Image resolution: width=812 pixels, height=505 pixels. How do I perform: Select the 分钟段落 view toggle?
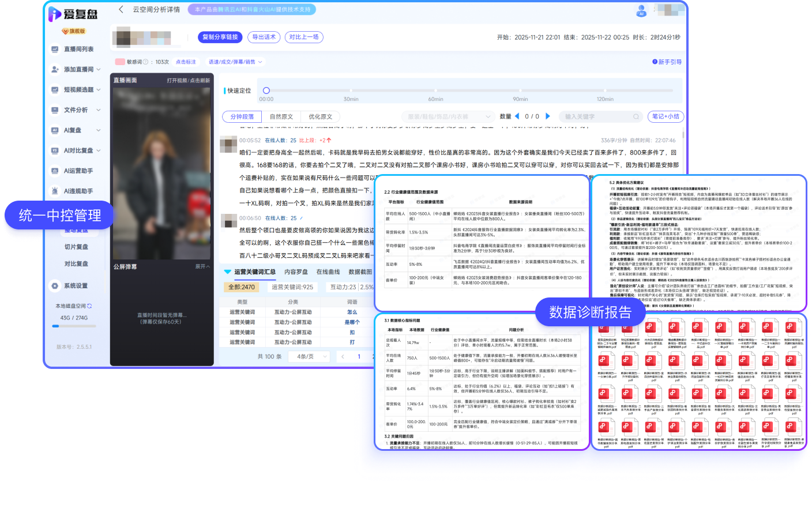[242, 116]
